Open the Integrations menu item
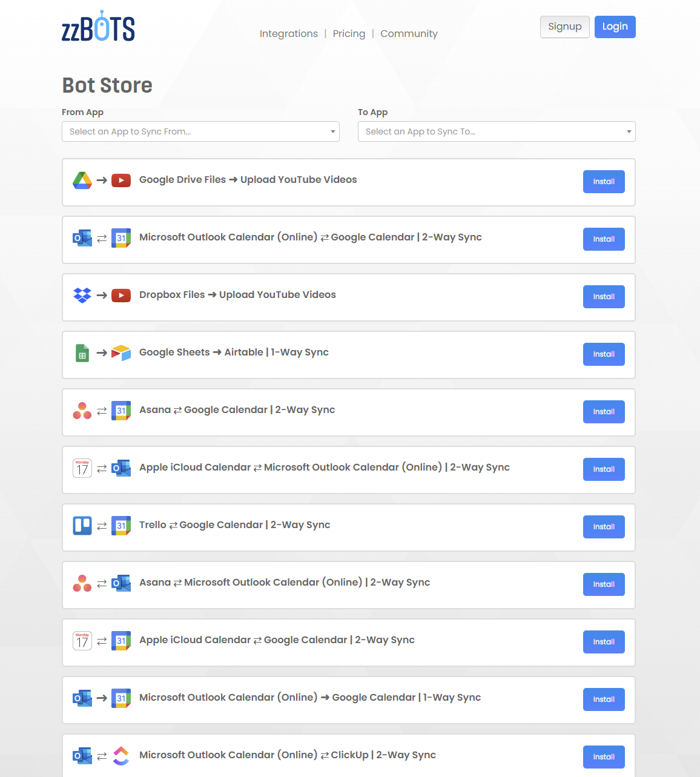 [288, 33]
